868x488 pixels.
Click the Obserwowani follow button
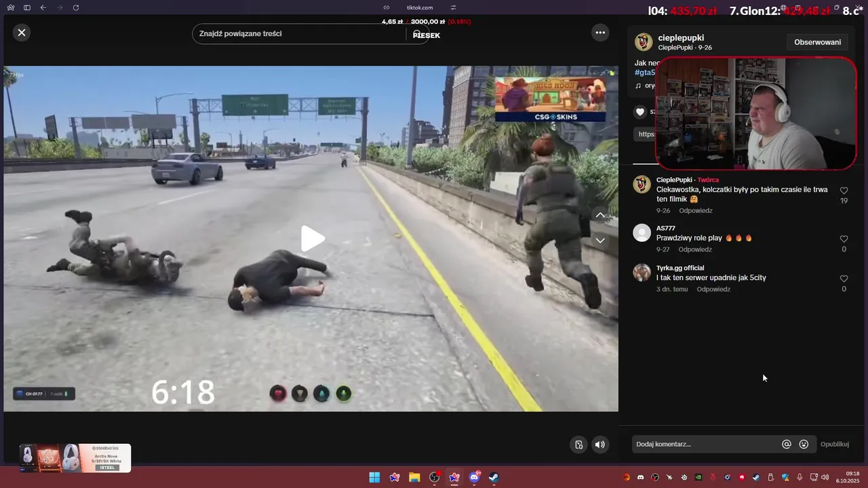click(x=817, y=42)
